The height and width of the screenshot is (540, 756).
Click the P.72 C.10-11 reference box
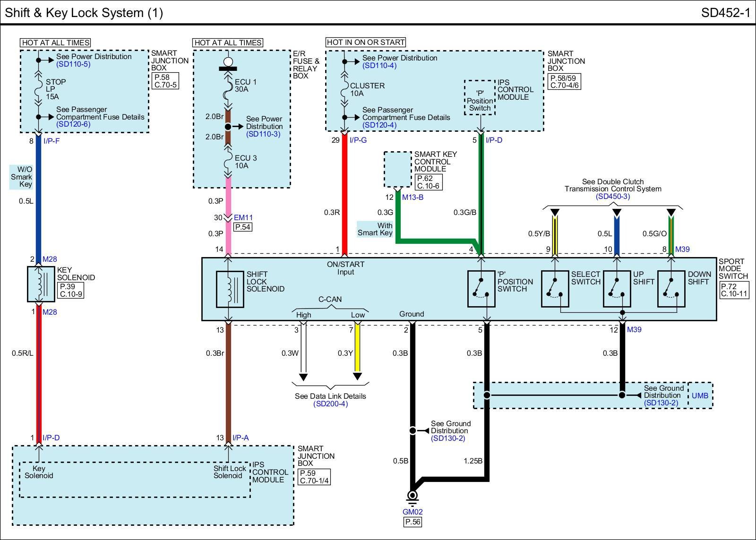pos(735,290)
